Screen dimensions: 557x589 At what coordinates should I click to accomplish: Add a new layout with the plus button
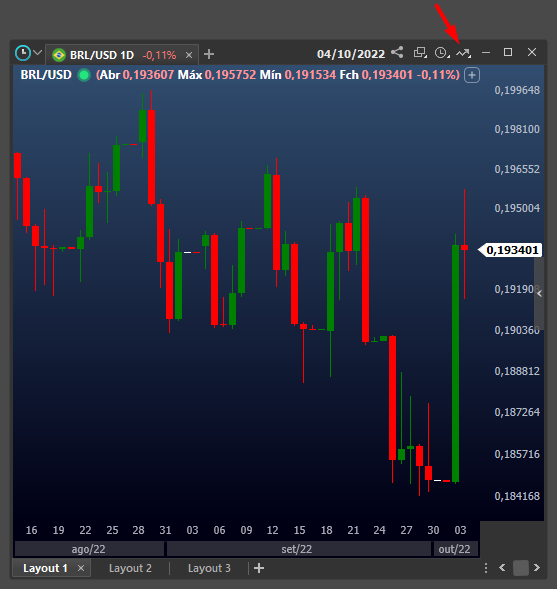coord(259,568)
